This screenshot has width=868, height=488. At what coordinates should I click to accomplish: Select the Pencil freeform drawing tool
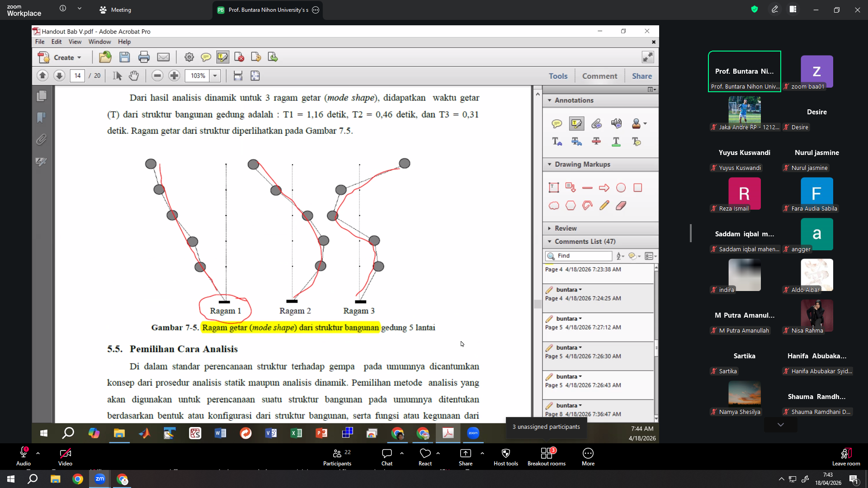point(604,206)
